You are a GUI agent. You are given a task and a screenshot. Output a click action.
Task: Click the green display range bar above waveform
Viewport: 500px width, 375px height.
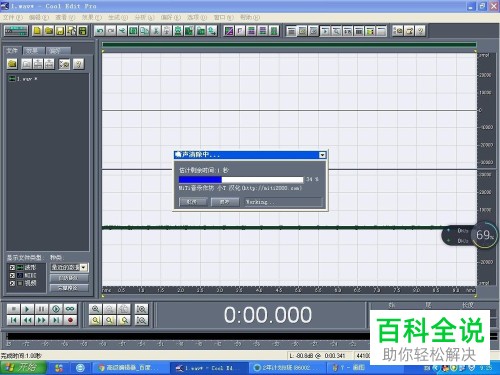289,44
